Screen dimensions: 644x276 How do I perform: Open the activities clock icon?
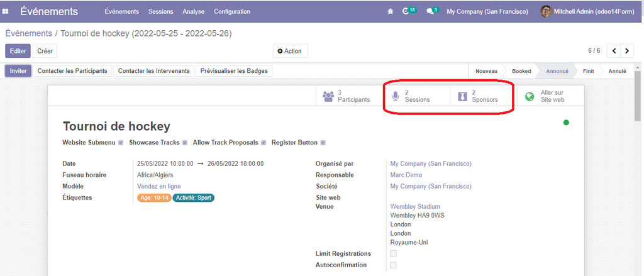406,11
